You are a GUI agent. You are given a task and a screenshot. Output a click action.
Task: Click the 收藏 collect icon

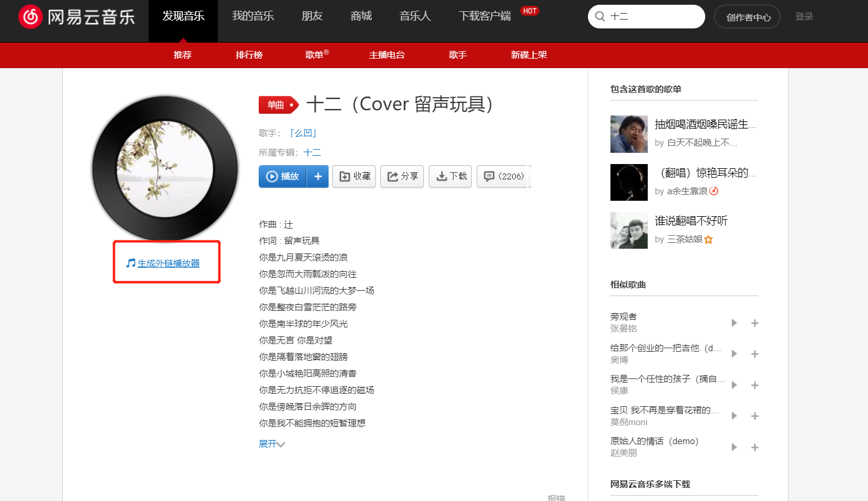tap(344, 176)
